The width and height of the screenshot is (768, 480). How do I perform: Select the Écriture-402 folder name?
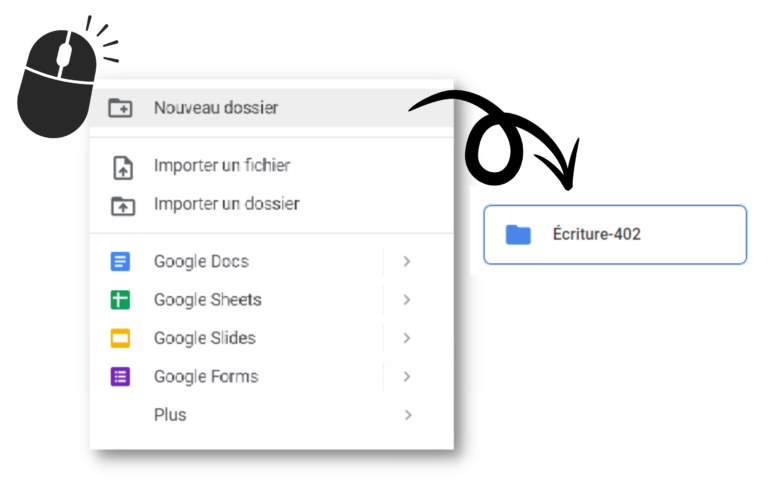pyautogui.click(x=597, y=234)
